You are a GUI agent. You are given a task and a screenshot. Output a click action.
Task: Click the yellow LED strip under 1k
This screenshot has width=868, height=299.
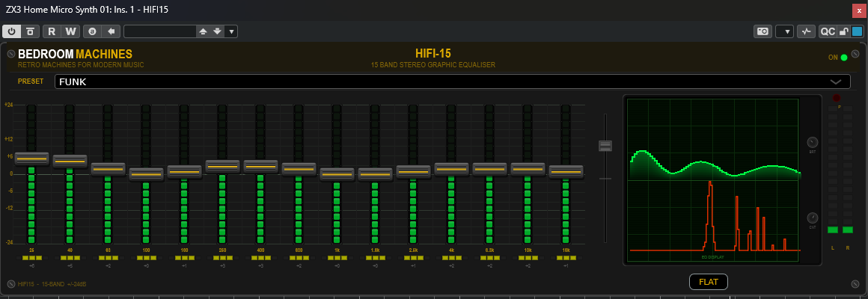[x=337, y=258]
